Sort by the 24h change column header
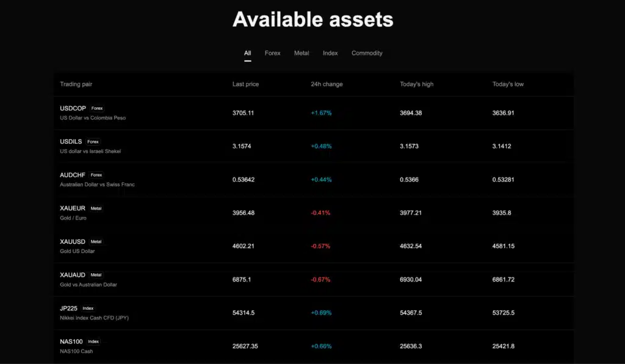Image resolution: width=625 pixels, height=364 pixels. [327, 84]
